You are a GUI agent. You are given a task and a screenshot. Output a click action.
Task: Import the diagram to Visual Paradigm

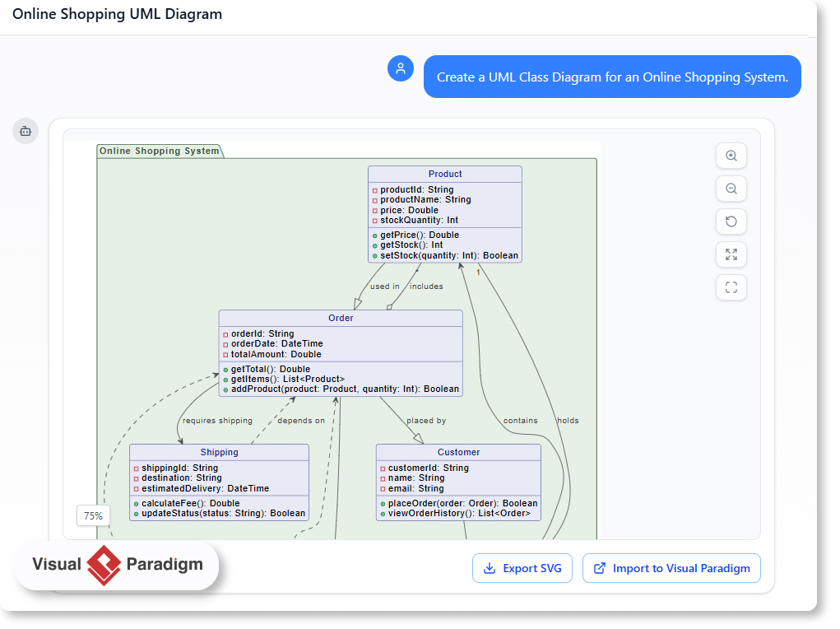pyautogui.click(x=671, y=568)
